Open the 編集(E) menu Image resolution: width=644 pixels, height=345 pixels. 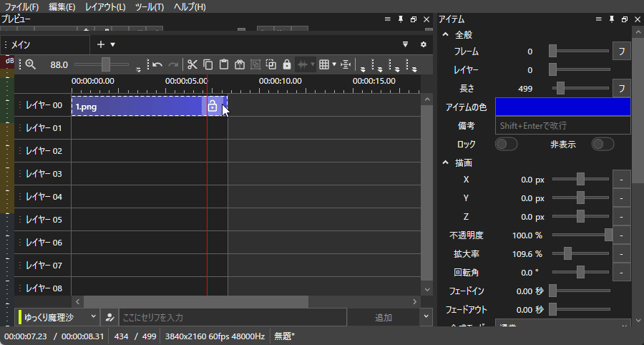(x=62, y=7)
